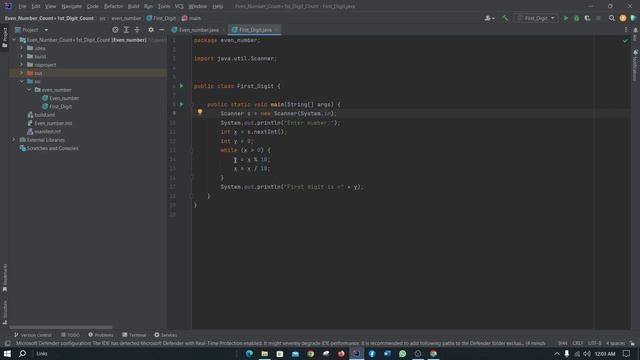Select Even_number.iml file in tree
640x360 pixels.
click(x=49, y=123)
